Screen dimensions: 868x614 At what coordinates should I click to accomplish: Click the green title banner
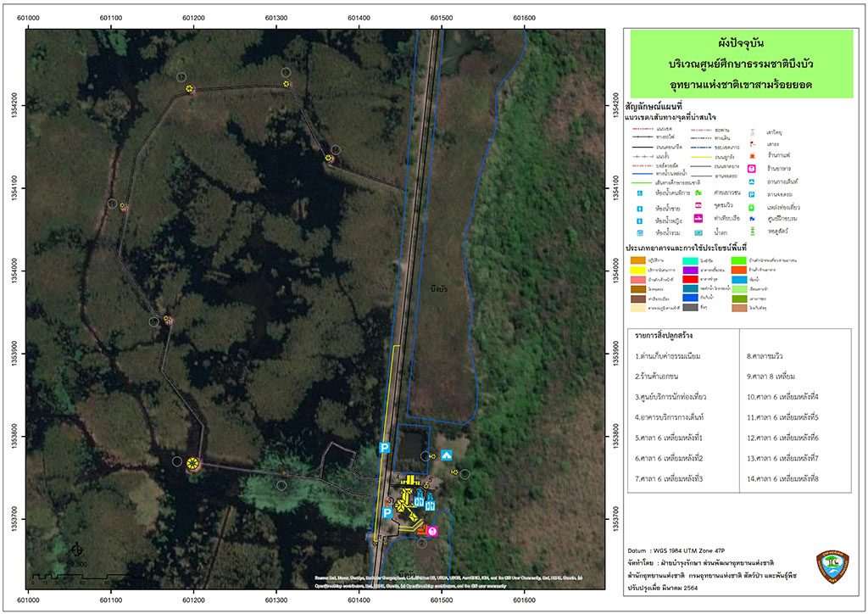pos(739,64)
